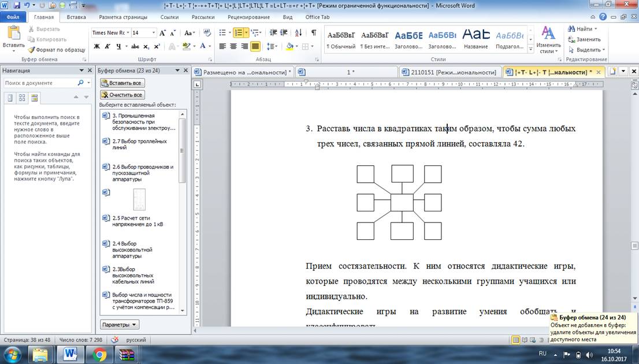This screenshot has height=364, width=639.
Task: Click the center alignment icon
Action: [x=233, y=46]
